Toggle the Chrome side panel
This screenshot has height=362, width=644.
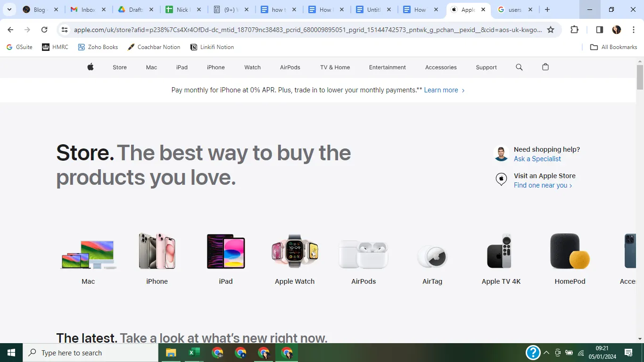pos(600,30)
